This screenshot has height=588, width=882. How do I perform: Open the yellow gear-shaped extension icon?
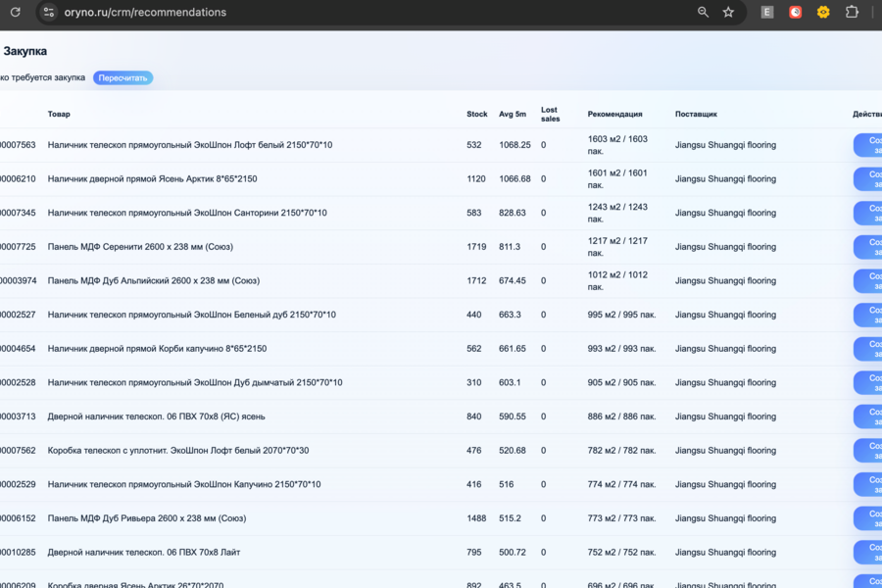[823, 12]
